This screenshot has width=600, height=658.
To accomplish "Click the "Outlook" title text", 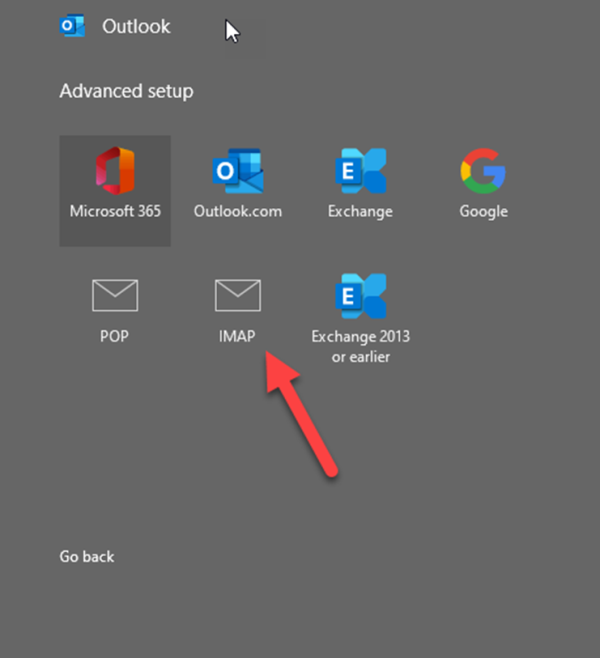I will (136, 27).
